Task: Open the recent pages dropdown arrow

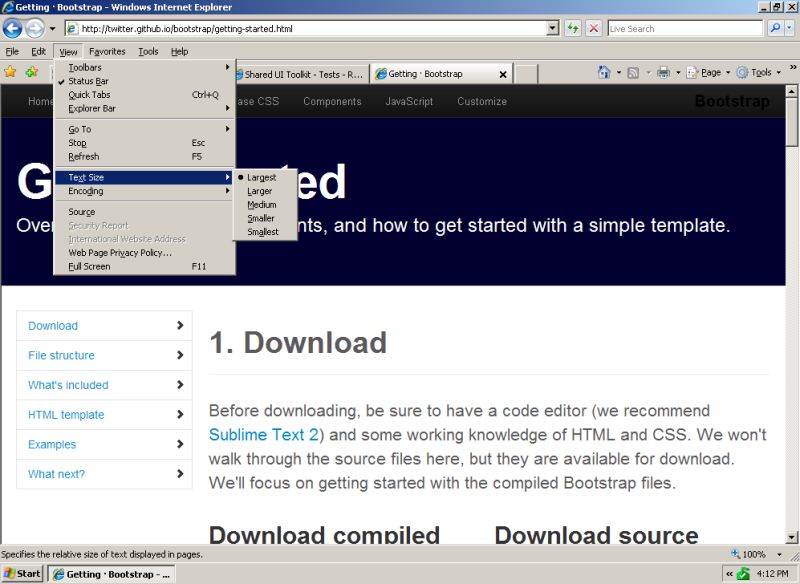Action: (x=52, y=29)
